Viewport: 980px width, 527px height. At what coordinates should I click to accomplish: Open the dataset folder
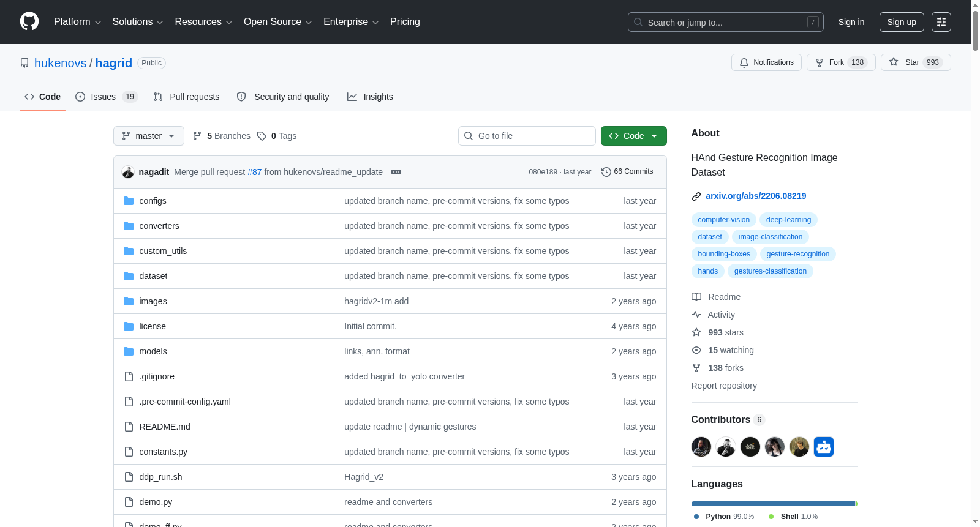[153, 276]
